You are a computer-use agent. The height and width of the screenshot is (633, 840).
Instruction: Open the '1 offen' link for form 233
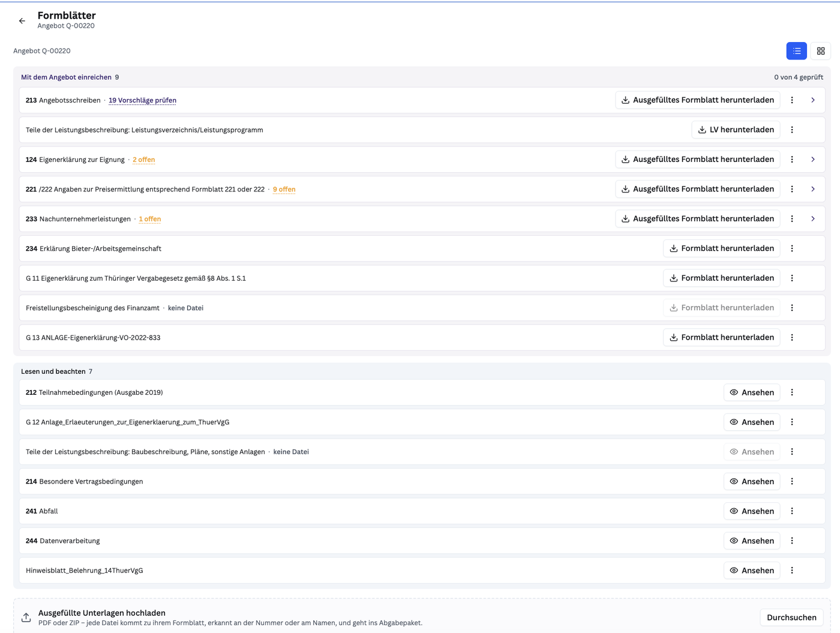[150, 220]
